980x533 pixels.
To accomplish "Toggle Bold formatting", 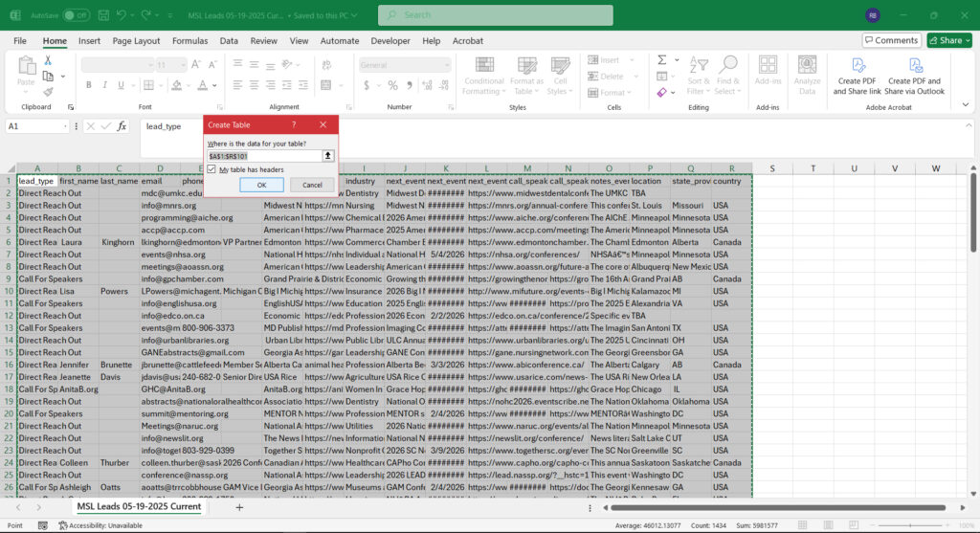I will (x=89, y=85).
